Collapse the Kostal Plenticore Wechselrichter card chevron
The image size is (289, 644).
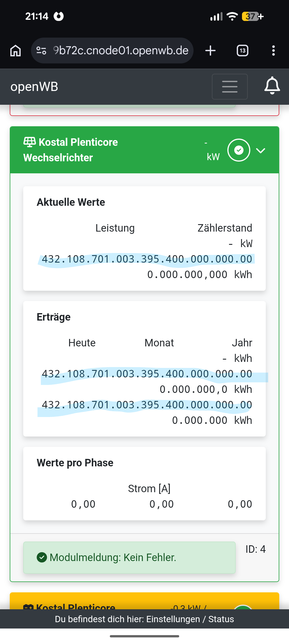[261, 151]
